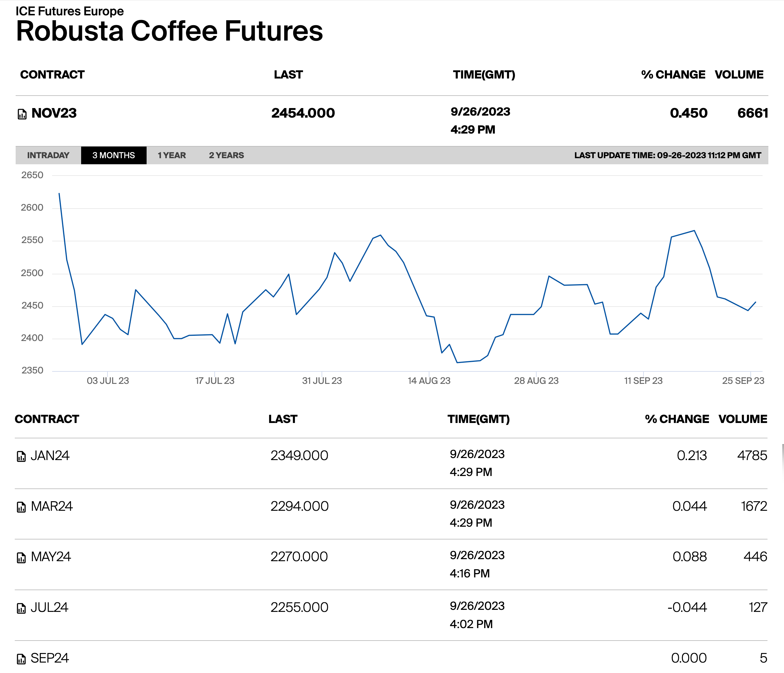The height and width of the screenshot is (673, 784).
Task: Select the MAR24 contract
Action: (x=52, y=506)
